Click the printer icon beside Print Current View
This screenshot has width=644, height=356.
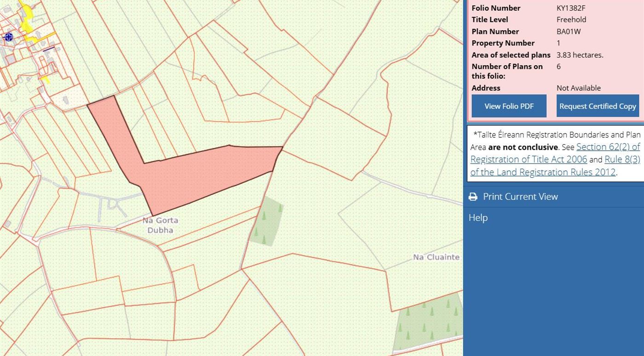[473, 197]
